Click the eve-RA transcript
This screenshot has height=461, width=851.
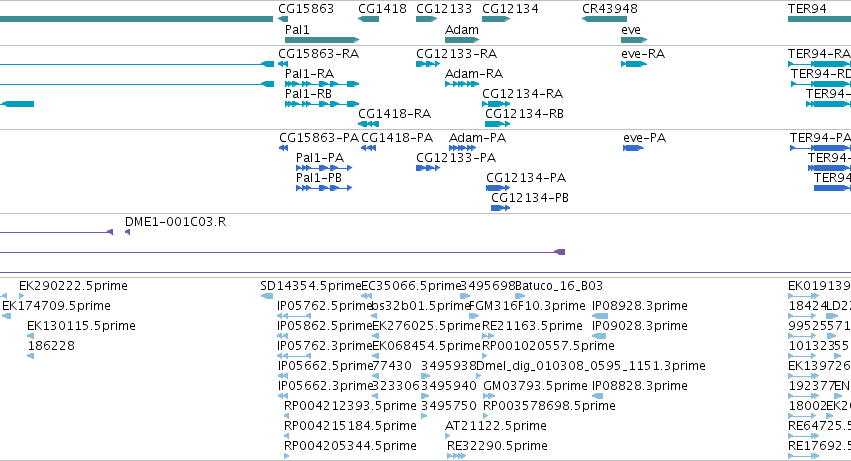634,64
